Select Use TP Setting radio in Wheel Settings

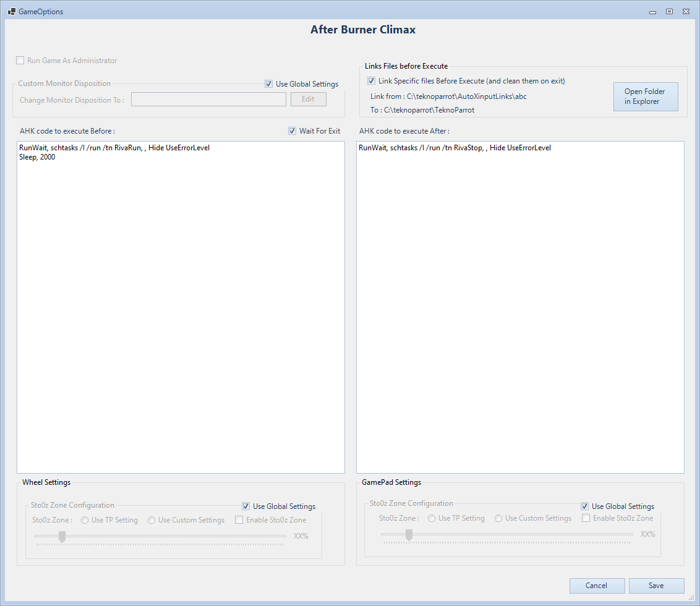[x=85, y=520]
